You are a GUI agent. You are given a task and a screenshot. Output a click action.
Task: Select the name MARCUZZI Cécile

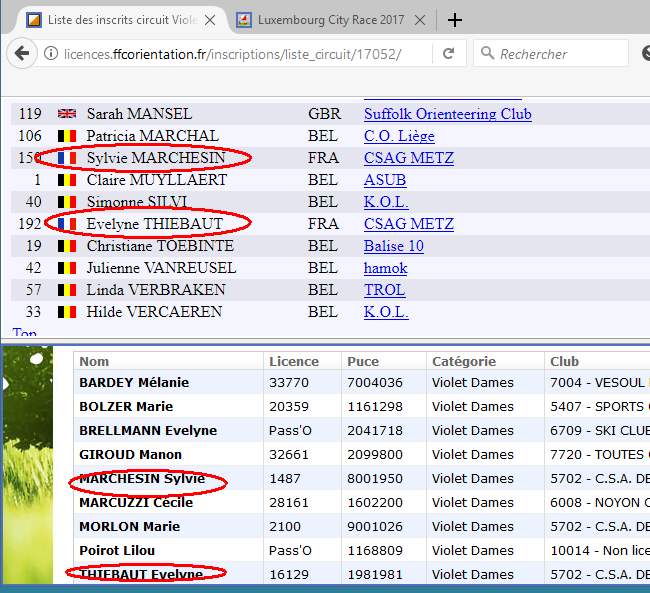(136, 503)
